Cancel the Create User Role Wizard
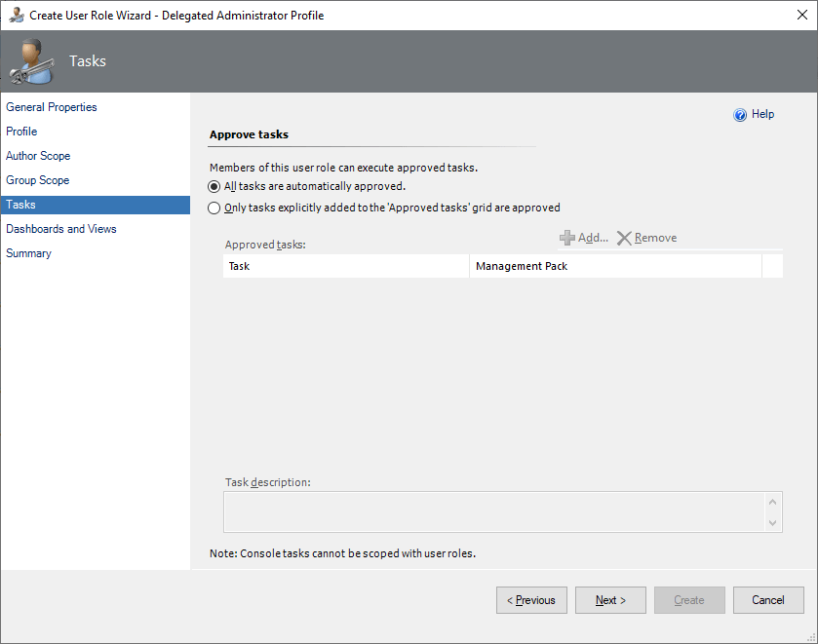Viewport: 818px width, 644px height. click(768, 600)
